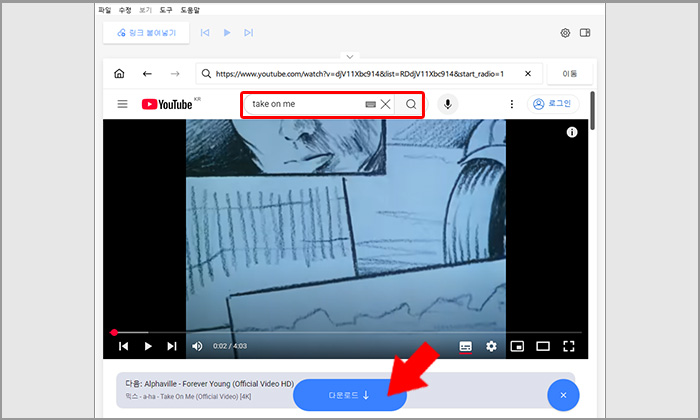
Task: Open the 도움말 menu
Action: (190, 10)
